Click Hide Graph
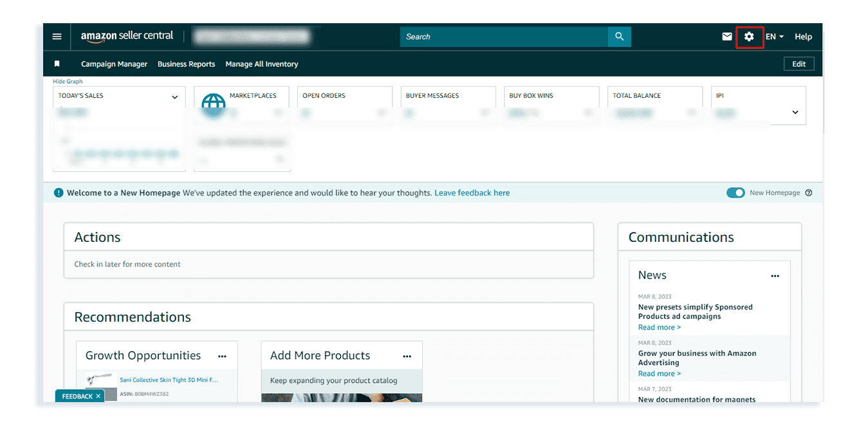Screen dimensions: 868x424 tap(68, 81)
